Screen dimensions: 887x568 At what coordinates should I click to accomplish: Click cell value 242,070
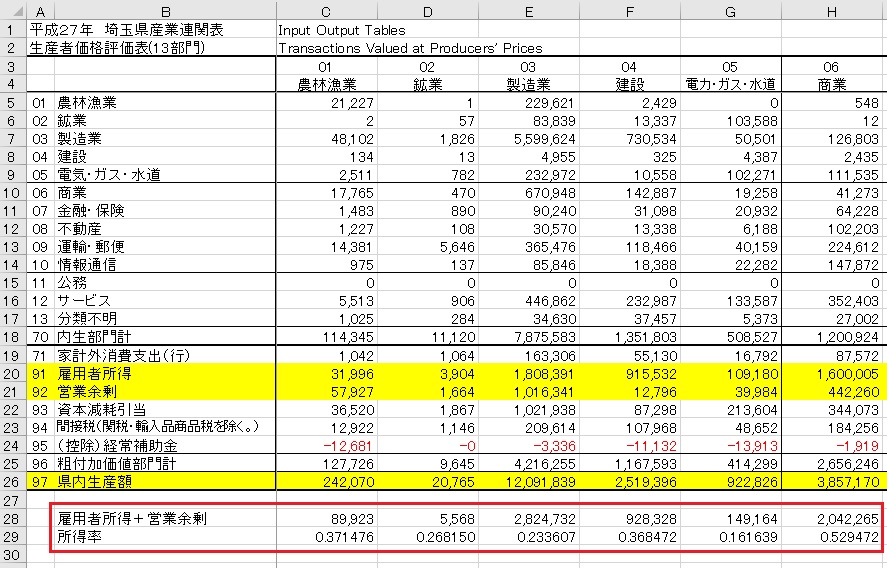348,482
